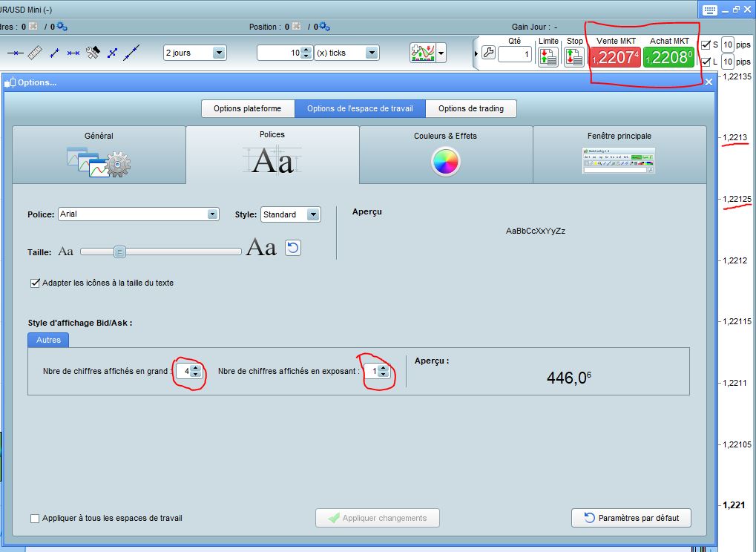Click Appliquer changements button
The width and height of the screenshot is (756, 552).
point(378,518)
